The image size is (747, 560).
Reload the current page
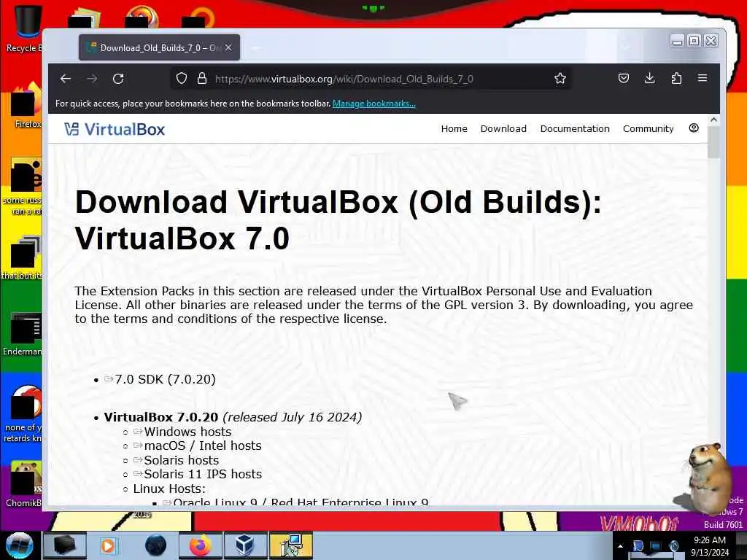point(118,79)
